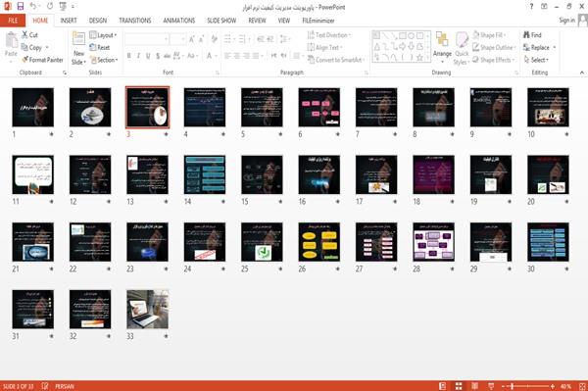Open the FILE tab
This screenshot has height=391, width=588.
coord(13,21)
